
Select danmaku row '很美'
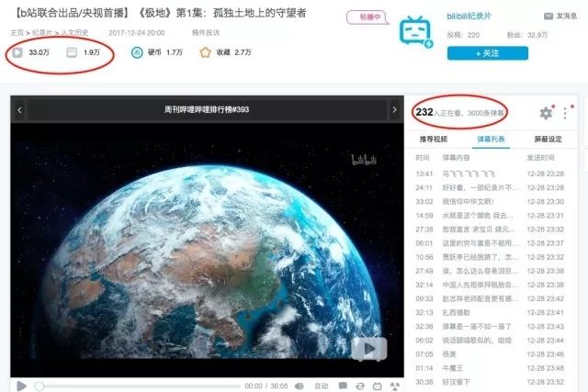tap(490, 354)
